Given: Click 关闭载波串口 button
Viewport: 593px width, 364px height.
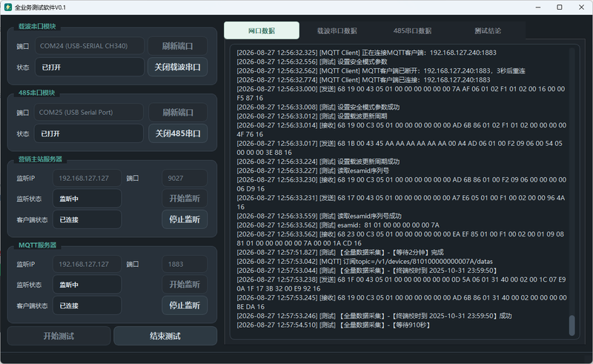Looking at the screenshot, I should (177, 67).
